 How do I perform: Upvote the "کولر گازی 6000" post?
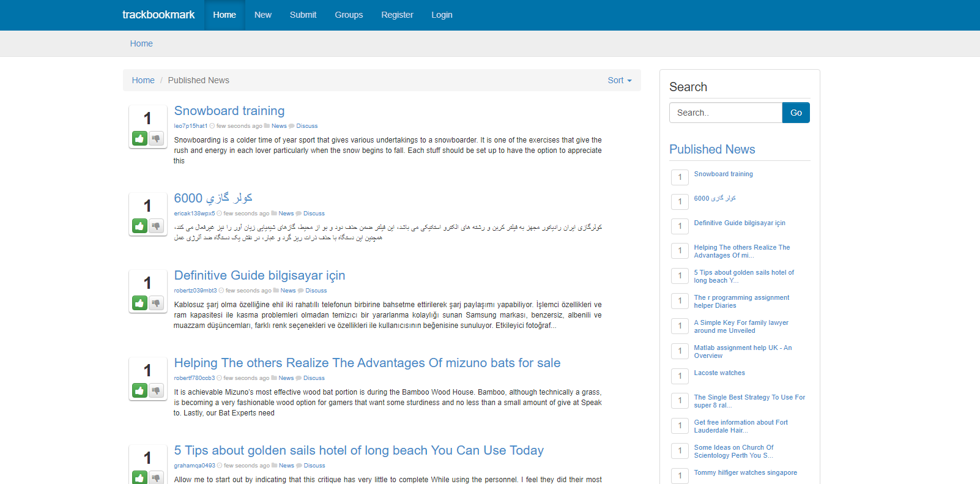click(x=139, y=226)
